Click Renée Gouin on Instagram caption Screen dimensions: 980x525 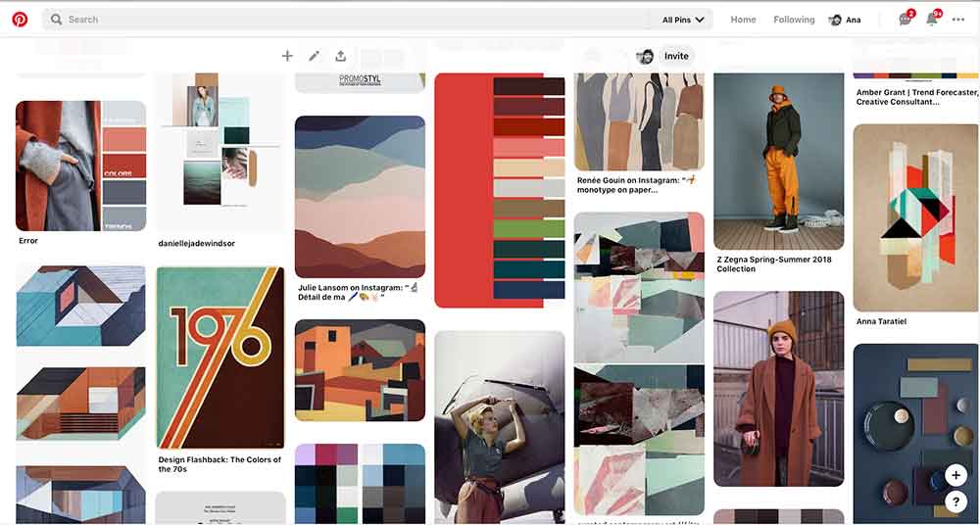coord(636,184)
